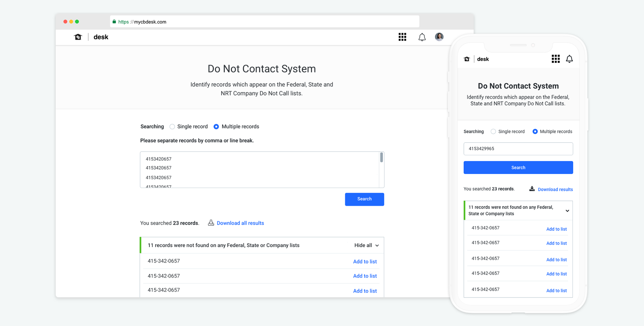Open notifications bell in desktop header
644x326 pixels.
coord(422,37)
